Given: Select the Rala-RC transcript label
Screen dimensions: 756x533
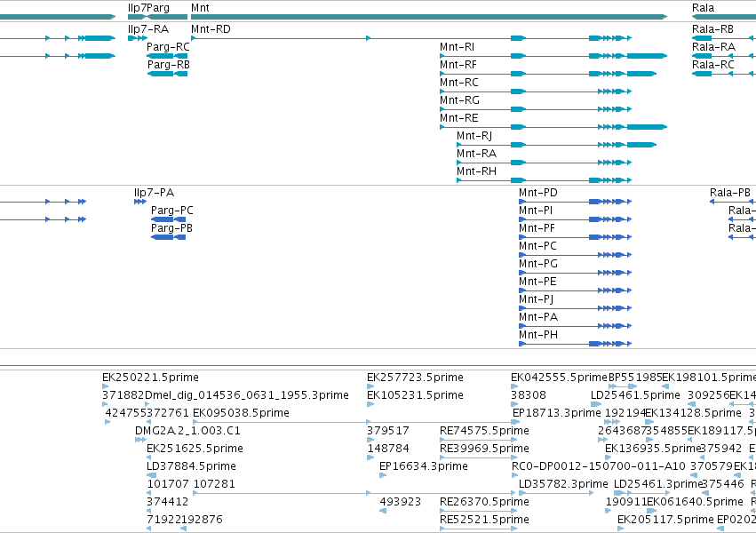Looking at the screenshot, I should coord(713,65).
